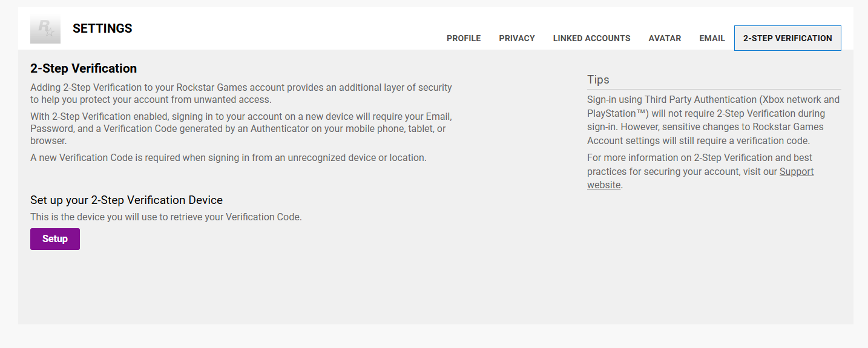This screenshot has height=348, width=868.
Task: Click the 'Set up your 2-Step Verification Device' heading
Action: (x=127, y=200)
